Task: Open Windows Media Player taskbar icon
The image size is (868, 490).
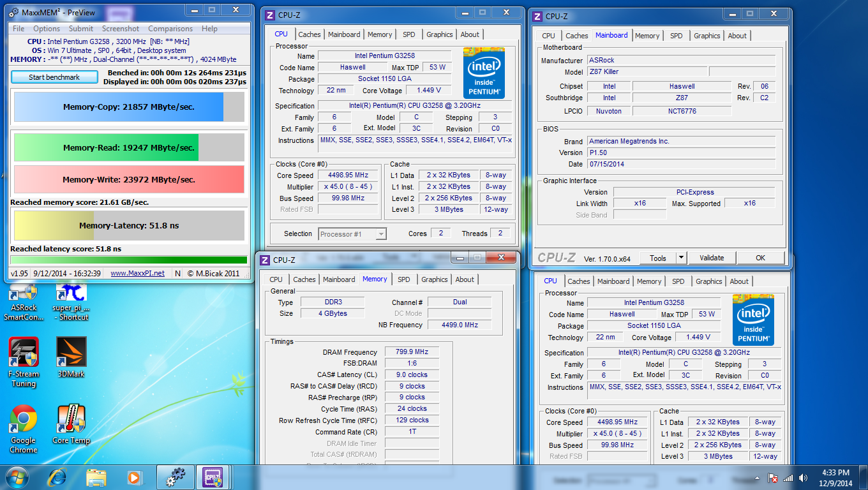Action: pos(134,477)
